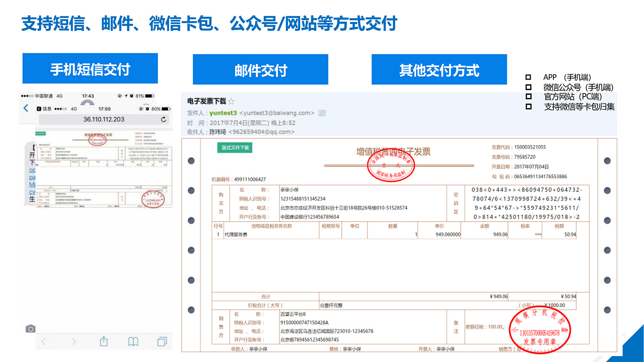The image size is (644, 362).
Task: Click the 其他交付方式 blue header box
Action: [439, 70]
